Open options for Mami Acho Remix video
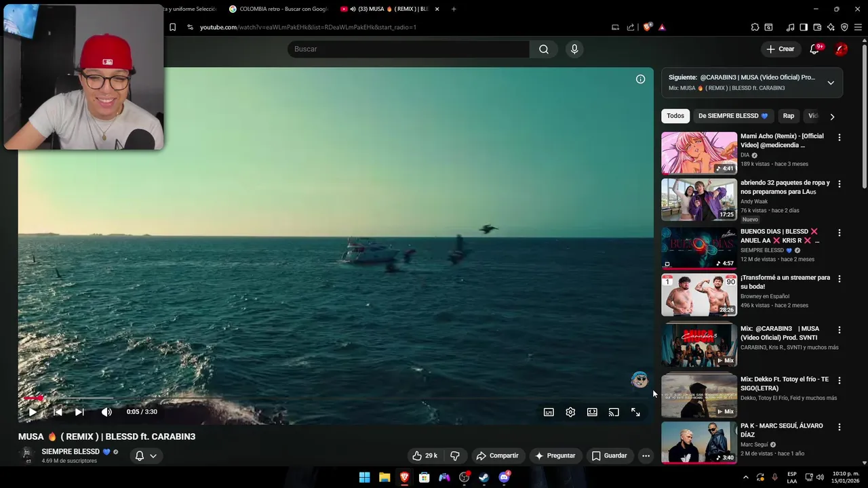Screen dimensions: 868x488 [840, 138]
